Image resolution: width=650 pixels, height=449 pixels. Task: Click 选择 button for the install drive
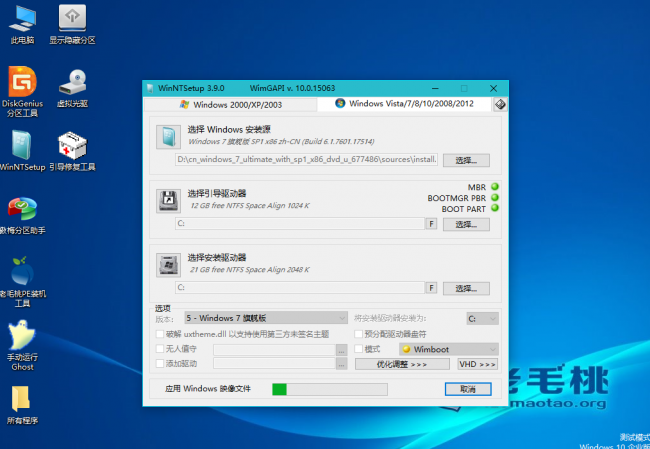tap(466, 288)
